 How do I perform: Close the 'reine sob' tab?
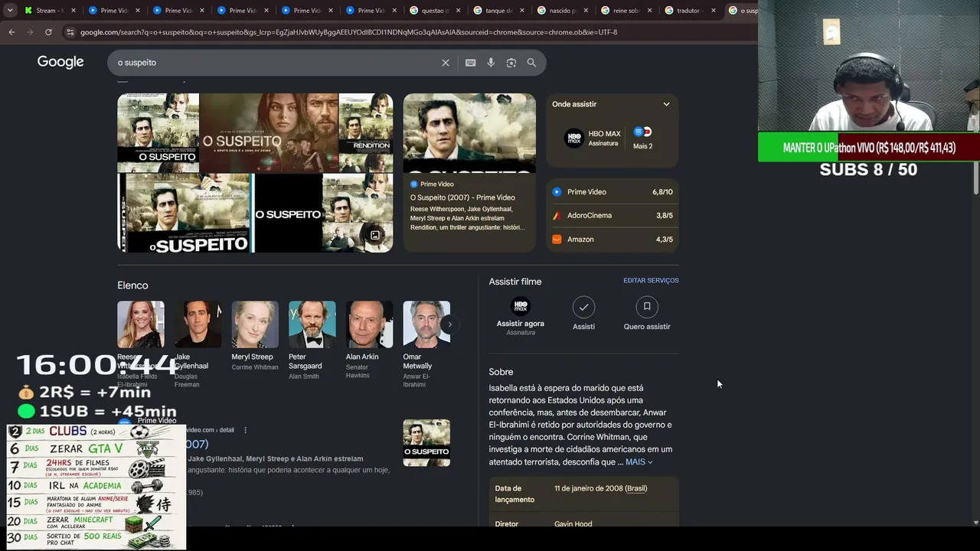coord(649,11)
